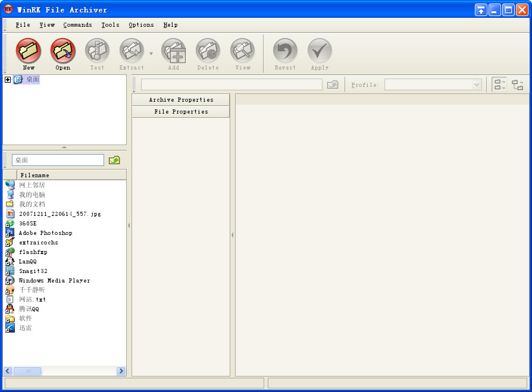The height and width of the screenshot is (392, 532).
Task: Click the New archive toolbar icon
Action: pos(29,52)
